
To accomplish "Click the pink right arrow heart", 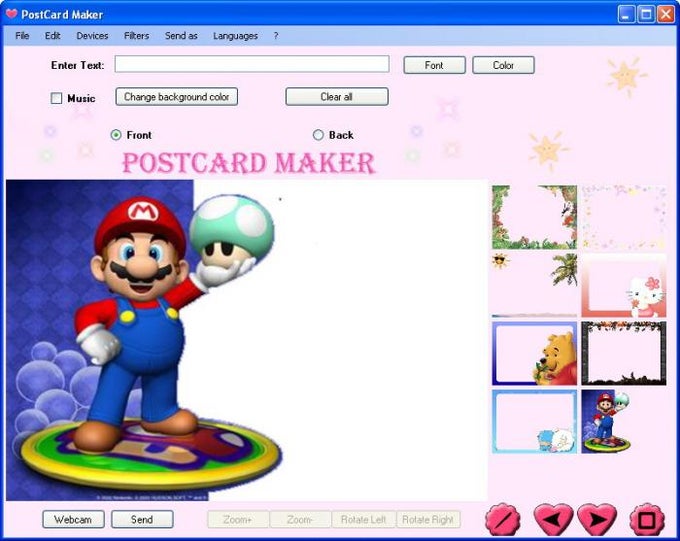I will coord(597,519).
